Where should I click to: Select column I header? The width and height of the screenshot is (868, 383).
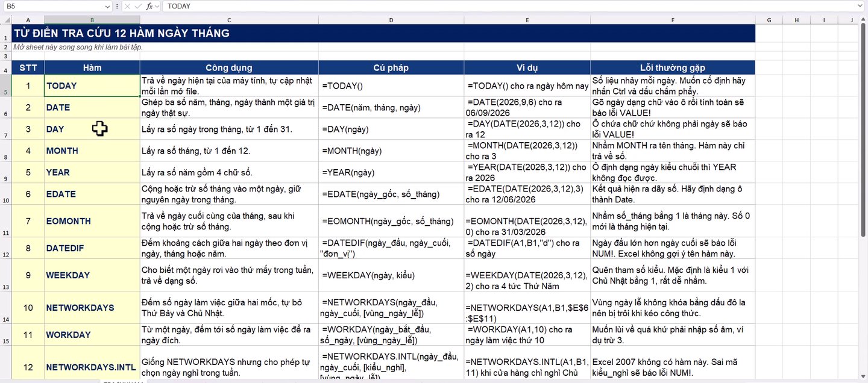point(823,20)
